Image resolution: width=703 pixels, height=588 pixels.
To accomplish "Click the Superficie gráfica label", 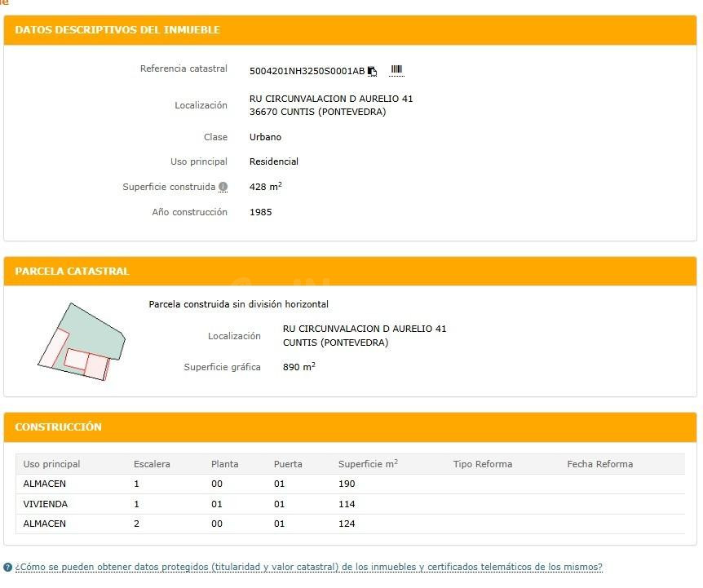I will 223,367.
